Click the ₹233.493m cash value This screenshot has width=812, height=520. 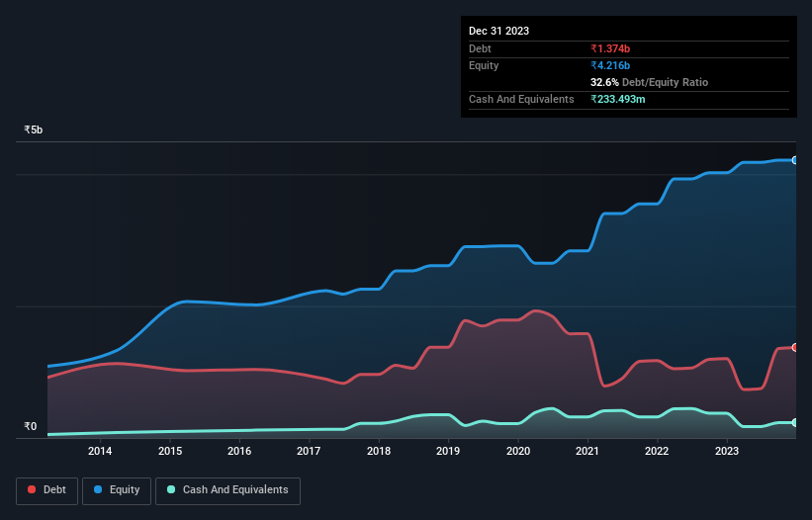click(x=618, y=99)
